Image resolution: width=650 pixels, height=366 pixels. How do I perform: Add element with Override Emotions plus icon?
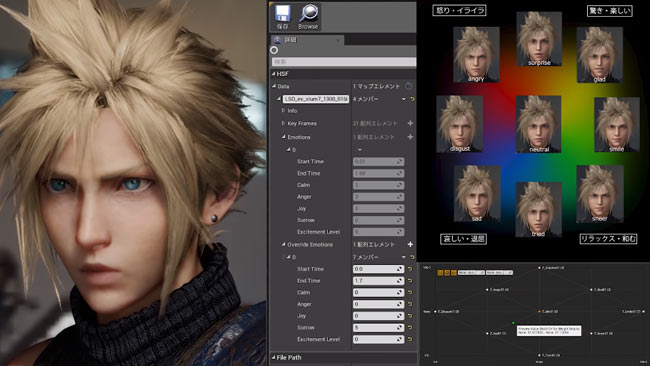pyautogui.click(x=410, y=245)
